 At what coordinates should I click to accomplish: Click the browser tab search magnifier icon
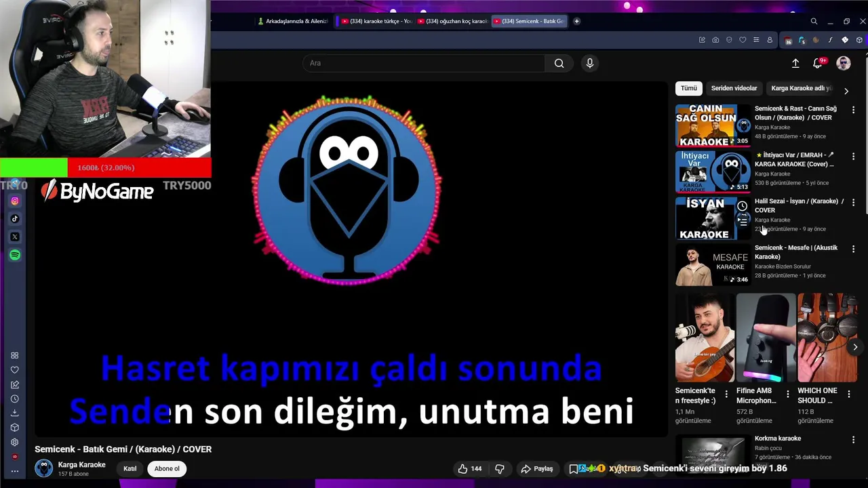(814, 21)
